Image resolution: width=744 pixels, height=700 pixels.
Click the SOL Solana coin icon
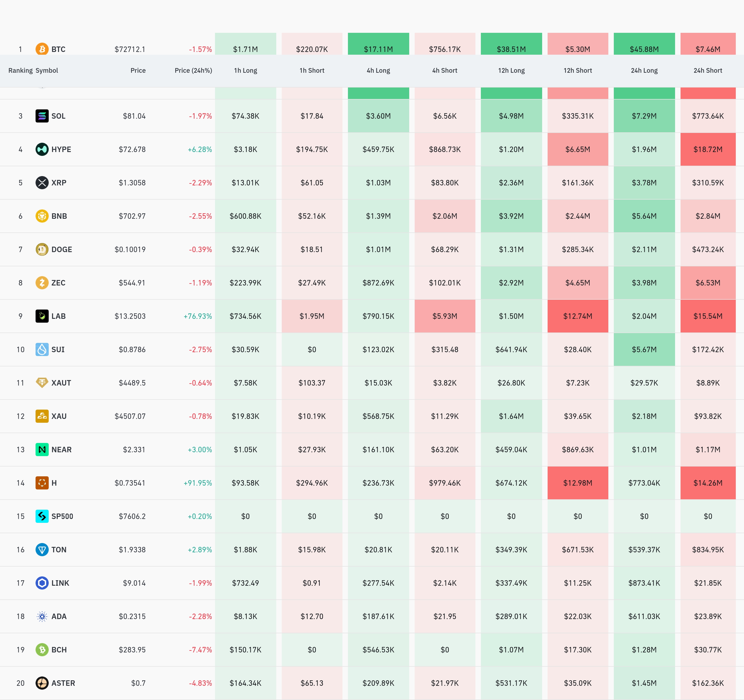42,116
